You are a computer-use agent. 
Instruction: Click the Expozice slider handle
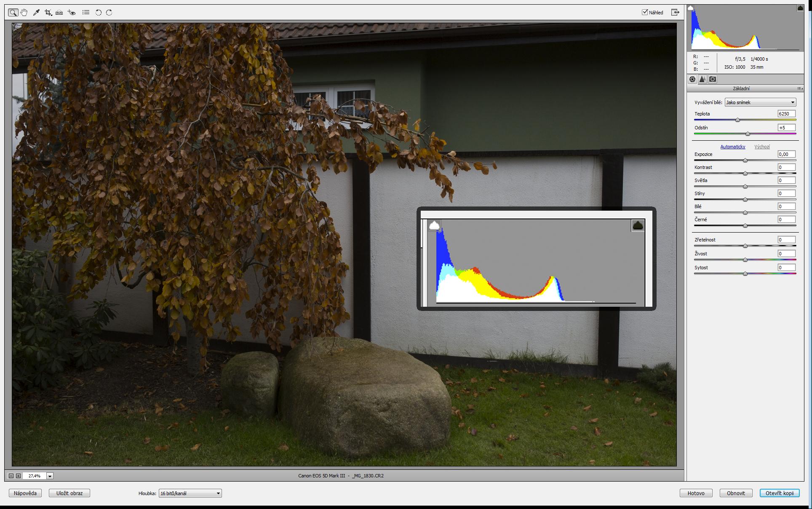pos(745,161)
